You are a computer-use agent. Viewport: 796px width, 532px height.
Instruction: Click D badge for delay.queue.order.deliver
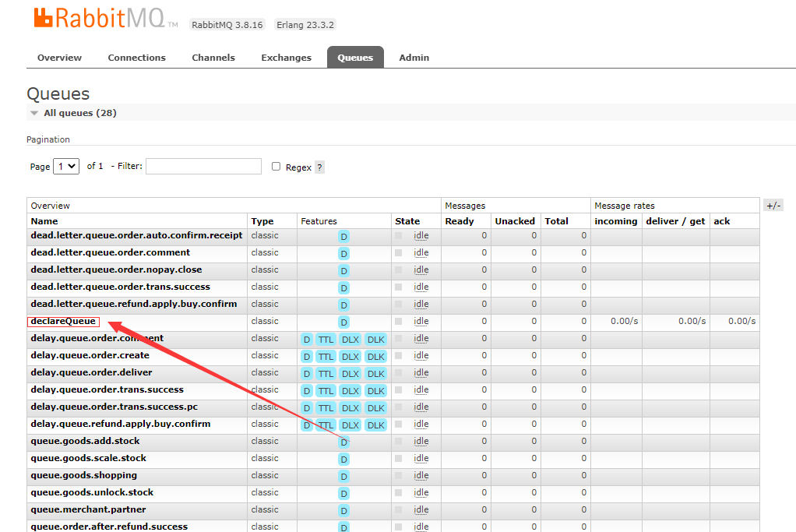tap(307, 374)
